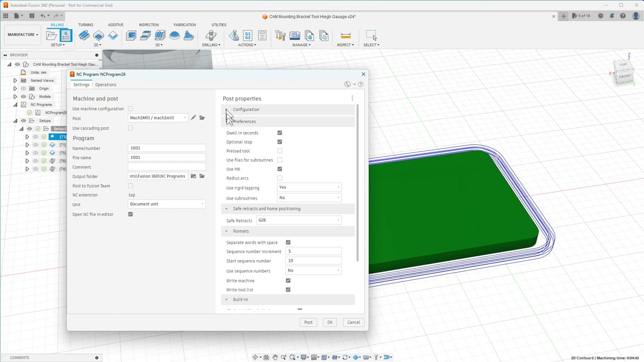This screenshot has width=644, height=362.
Task: Select the Pan hand tool in navigation bar
Action: (x=275, y=357)
